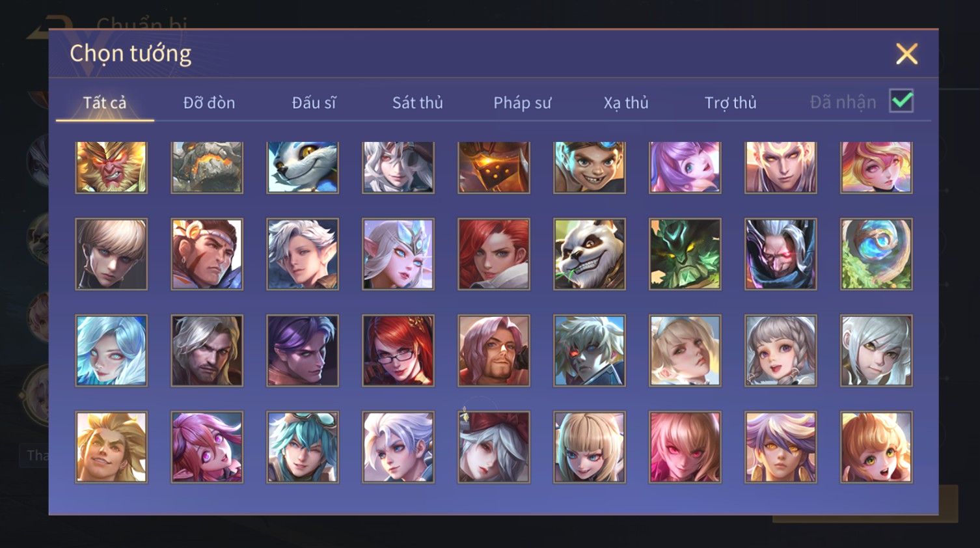980x548 pixels.
Task: Pick the panda hero portrait
Action: click(x=590, y=254)
